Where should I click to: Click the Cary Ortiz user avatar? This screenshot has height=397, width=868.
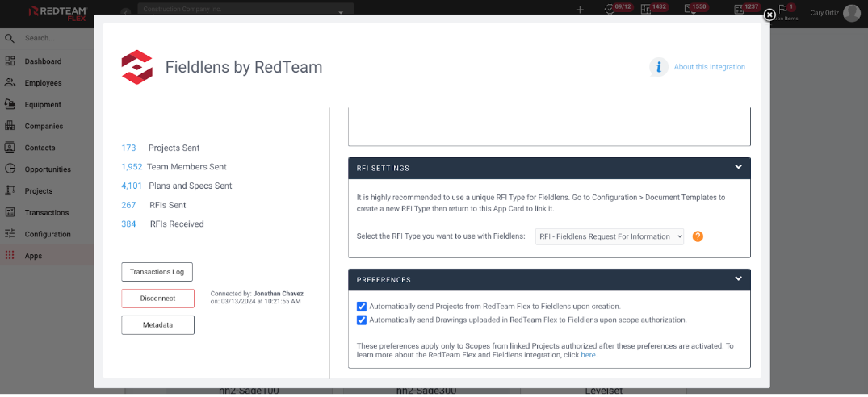tap(851, 13)
